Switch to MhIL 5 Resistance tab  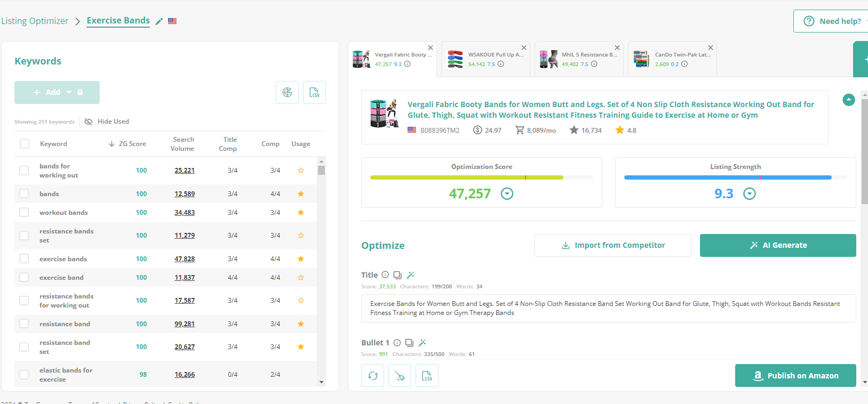click(579, 59)
